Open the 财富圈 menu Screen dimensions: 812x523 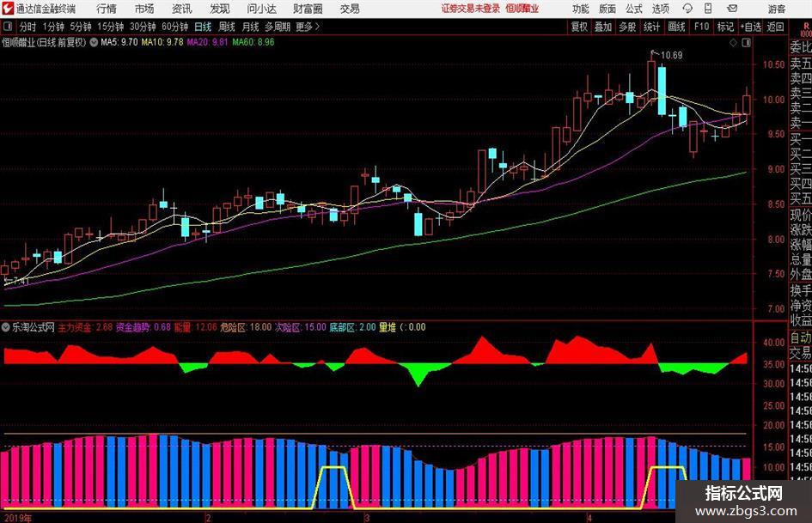[308, 9]
